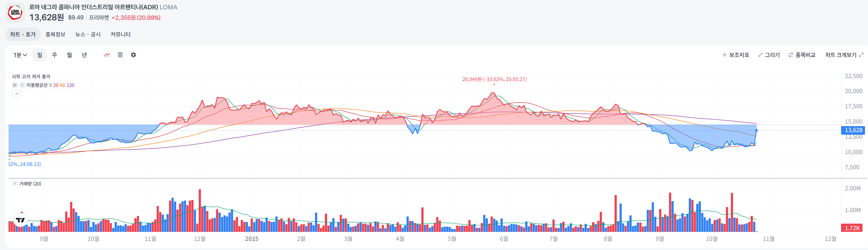Switch to the 년 yearly interval
The width and height of the screenshot is (868, 250).
pyautogui.click(x=85, y=55)
